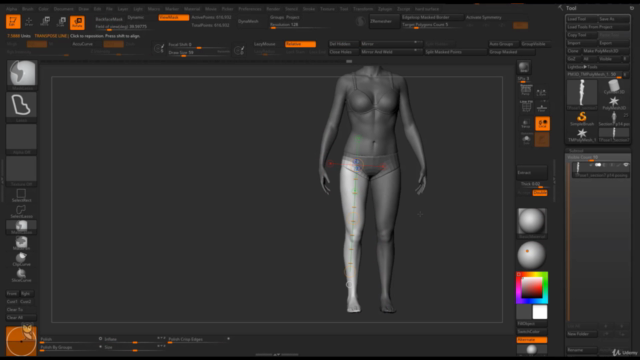The width and height of the screenshot is (640, 360).
Task: Open the Brush menu
Action: point(28,9)
